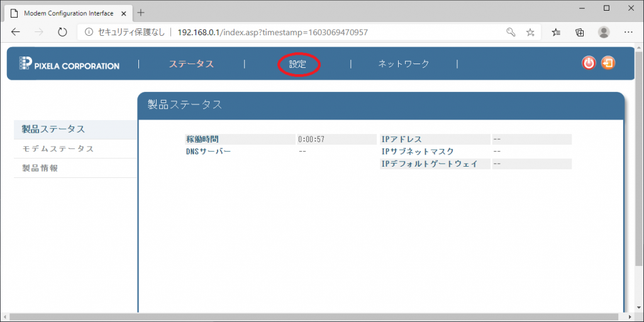Image resolution: width=644 pixels, height=322 pixels.
Task: Click the red power/reboot icon
Action: (589, 63)
